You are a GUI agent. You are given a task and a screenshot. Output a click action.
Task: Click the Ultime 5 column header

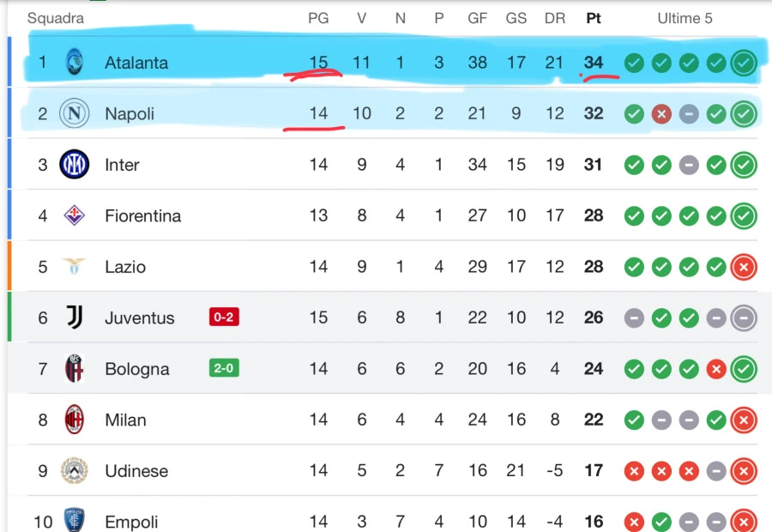[x=685, y=18]
